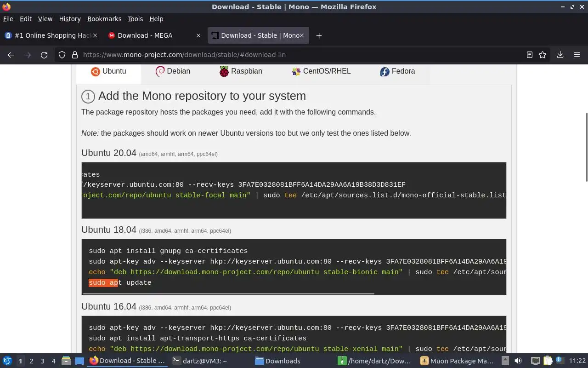588x368 pixels.
Task: Open the Bookmarks menu
Action: (104, 19)
